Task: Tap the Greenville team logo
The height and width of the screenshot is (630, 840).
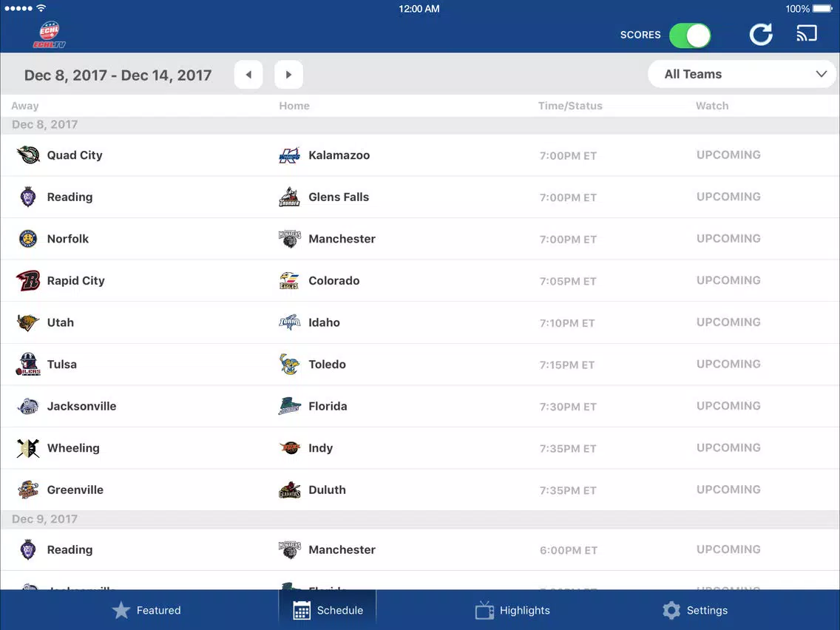Action: pos(28,490)
